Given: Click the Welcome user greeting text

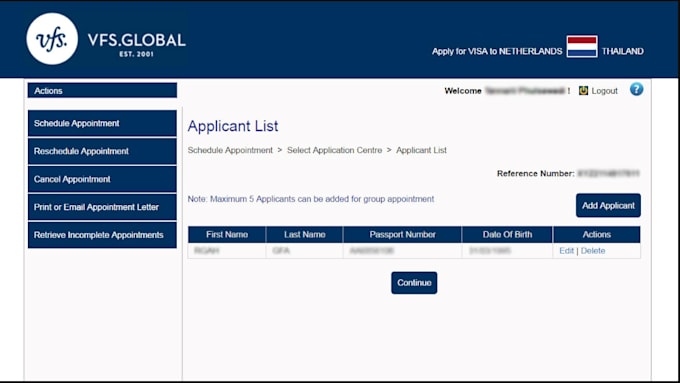Looking at the screenshot, I should tap(507, 91).
